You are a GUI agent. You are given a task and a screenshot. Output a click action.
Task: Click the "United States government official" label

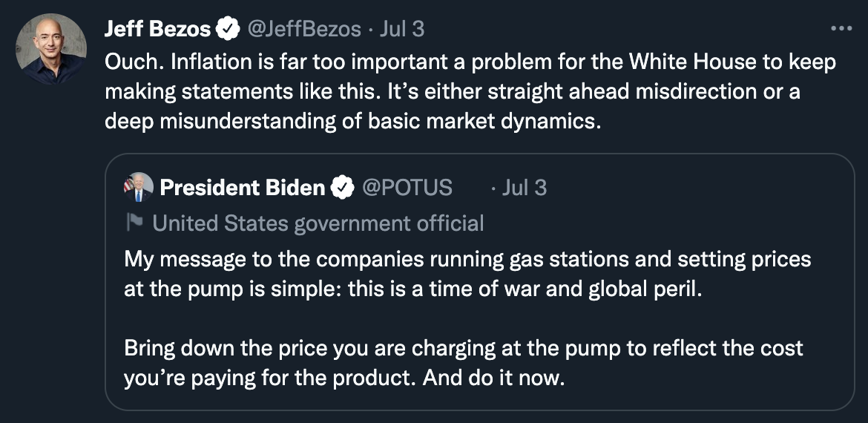[318, 223]
